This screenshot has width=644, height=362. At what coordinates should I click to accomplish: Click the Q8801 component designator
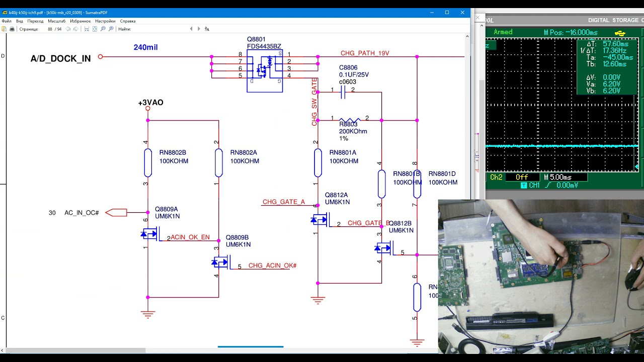(x=256, y=39)
